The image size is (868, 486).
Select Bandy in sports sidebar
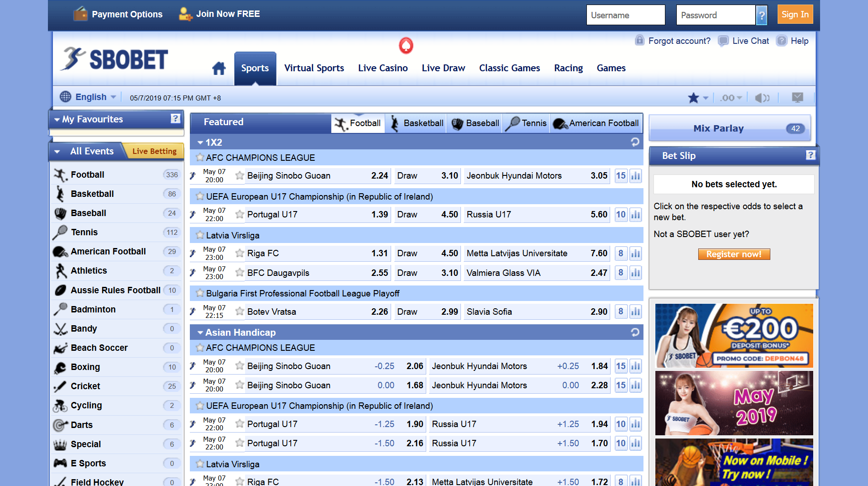tap(116, 328)
